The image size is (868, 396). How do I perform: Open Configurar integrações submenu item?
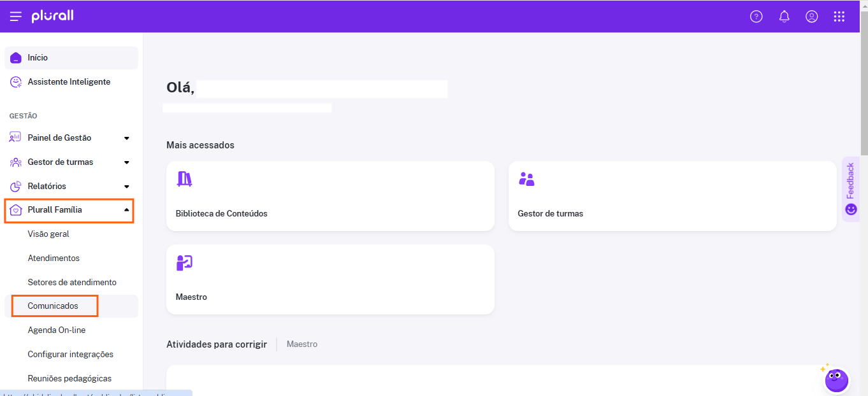coord(71,354)
